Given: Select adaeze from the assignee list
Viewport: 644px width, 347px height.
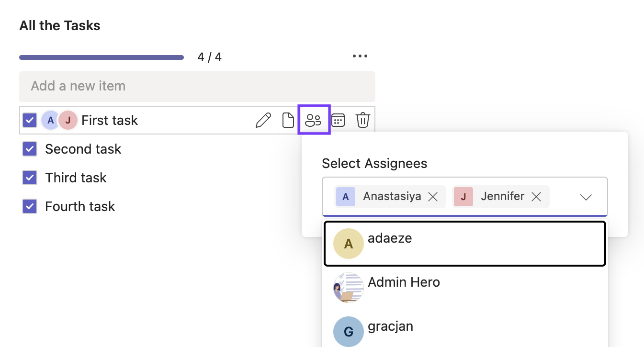Looking at the screenshot, I should 464,244.
